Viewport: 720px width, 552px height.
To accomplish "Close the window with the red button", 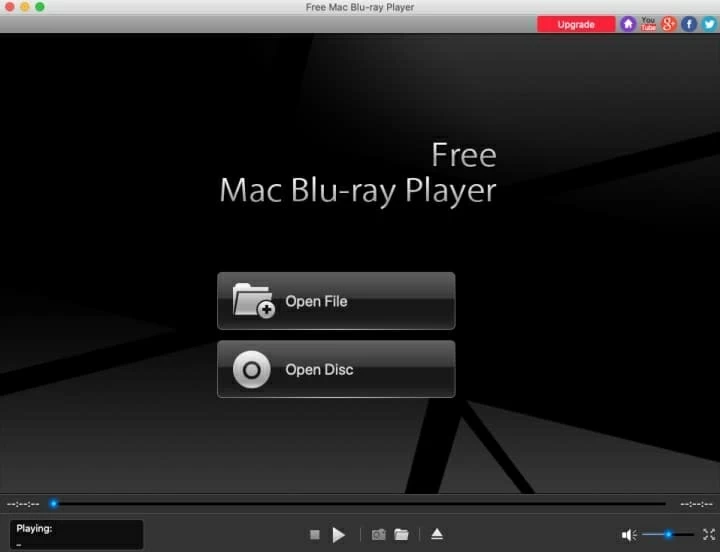I will [x=9, y=7].
